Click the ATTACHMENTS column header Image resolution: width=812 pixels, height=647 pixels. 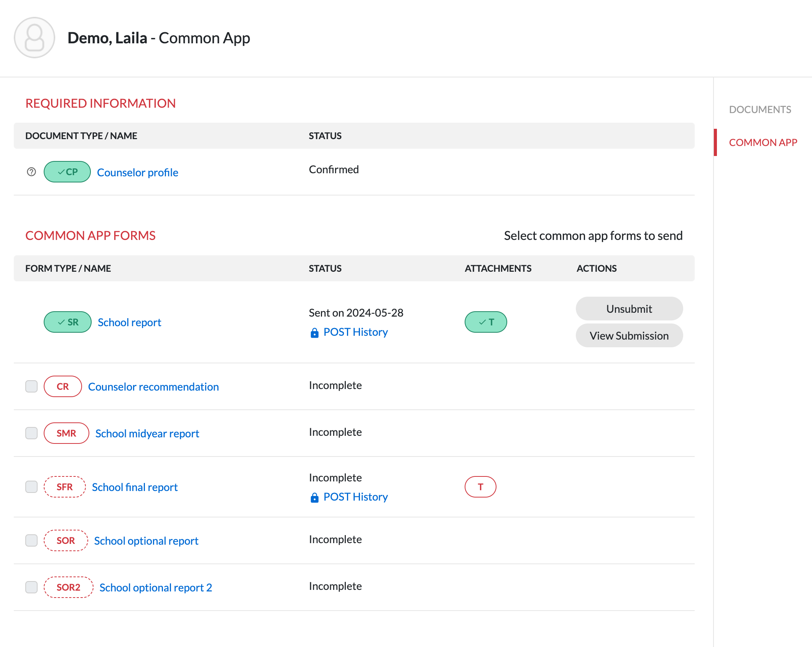click(498, 268)
